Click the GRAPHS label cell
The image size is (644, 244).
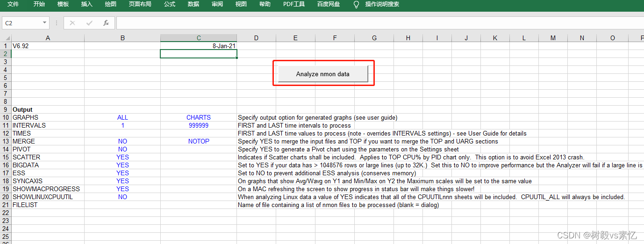pos(48,117)
